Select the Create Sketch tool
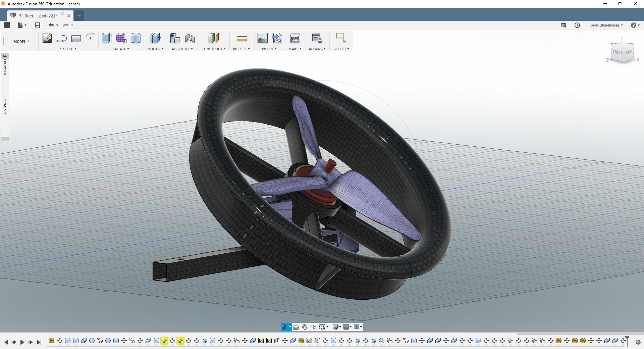This screenshot has width=644, height=349. (x=47, y=38)
